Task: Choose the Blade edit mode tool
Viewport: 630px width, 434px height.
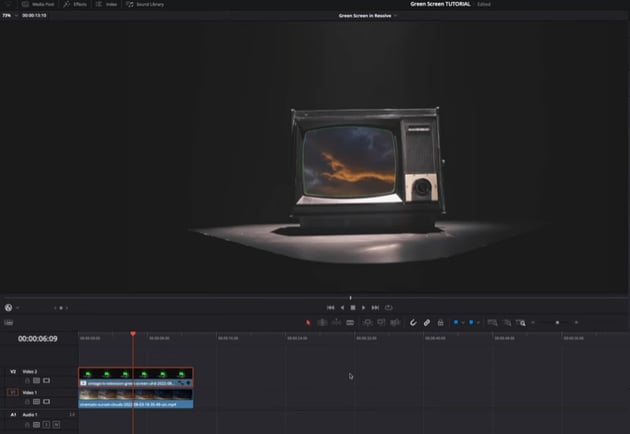Action: click(350, 322)
